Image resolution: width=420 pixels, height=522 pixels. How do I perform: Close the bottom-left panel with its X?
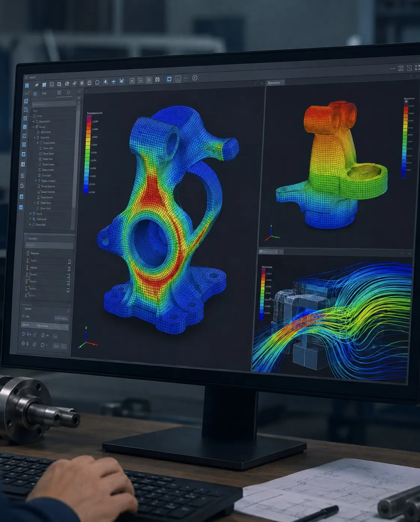tap(68, 311)
